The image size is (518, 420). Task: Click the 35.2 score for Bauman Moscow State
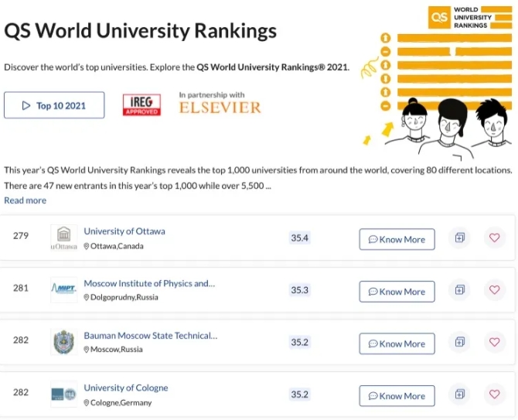coord(300,343)
